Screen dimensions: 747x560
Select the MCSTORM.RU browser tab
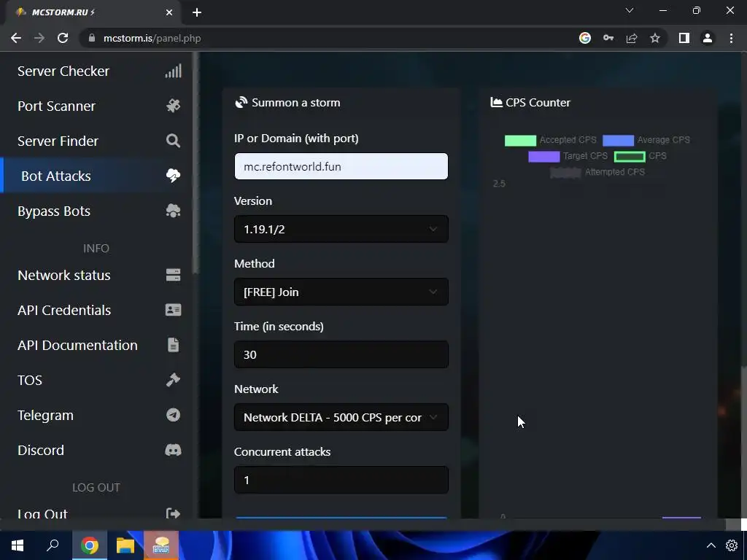(x=93, y=12)
